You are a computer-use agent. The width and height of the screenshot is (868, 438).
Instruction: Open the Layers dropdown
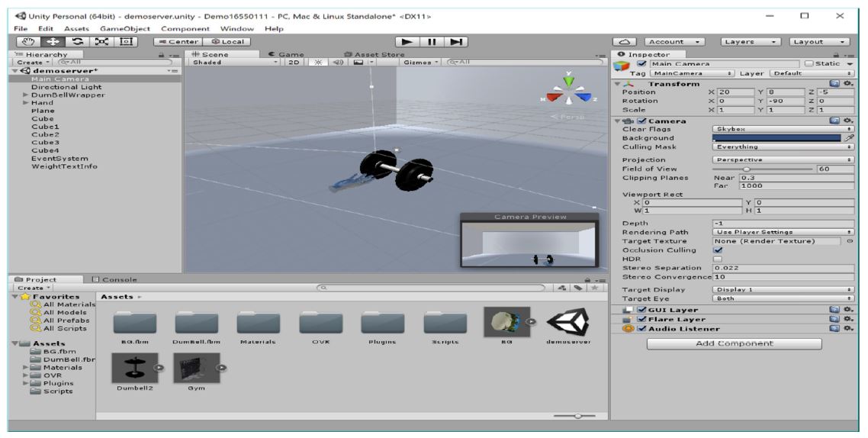[x=751, y=42]
